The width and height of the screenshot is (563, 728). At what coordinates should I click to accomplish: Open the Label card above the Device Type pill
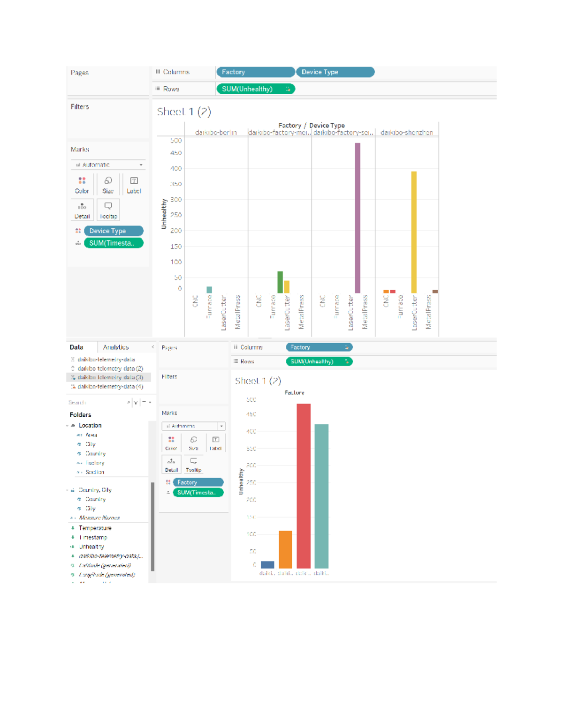tap(134, 185)
